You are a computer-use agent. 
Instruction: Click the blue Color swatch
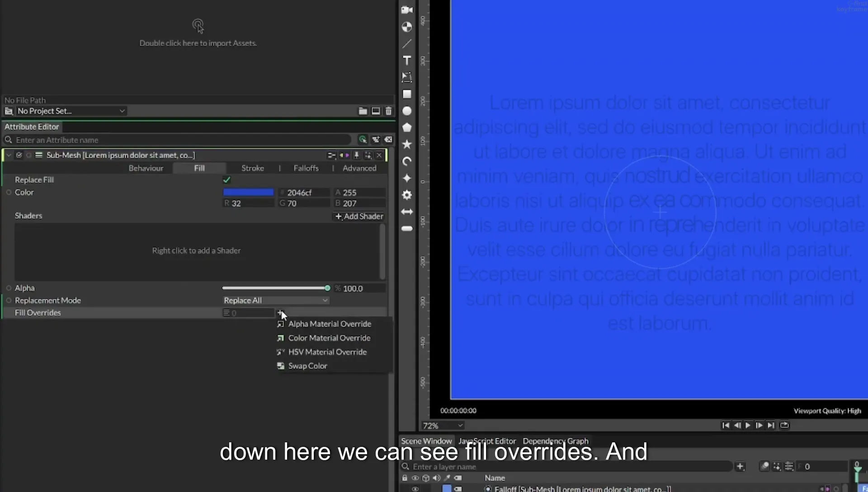(248, 192)
